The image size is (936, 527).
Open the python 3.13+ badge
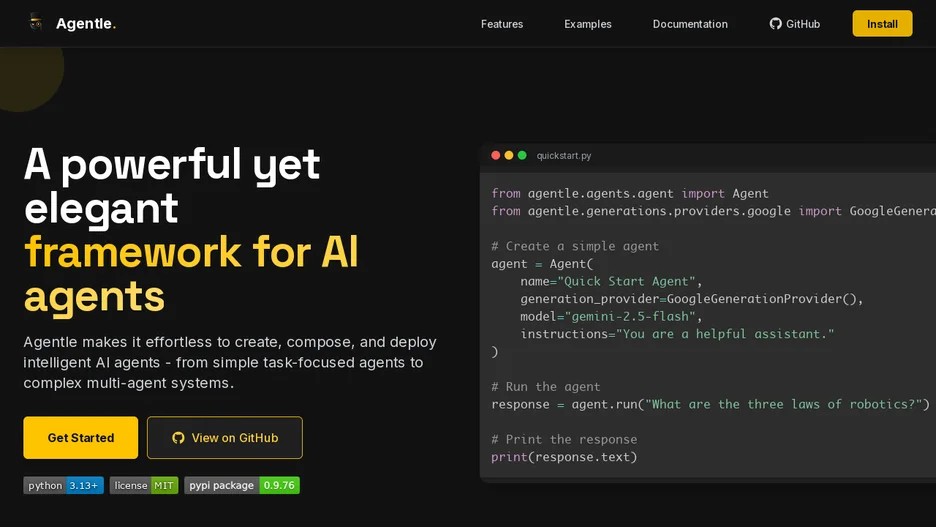pyautogui.click(x=63, y=485)
